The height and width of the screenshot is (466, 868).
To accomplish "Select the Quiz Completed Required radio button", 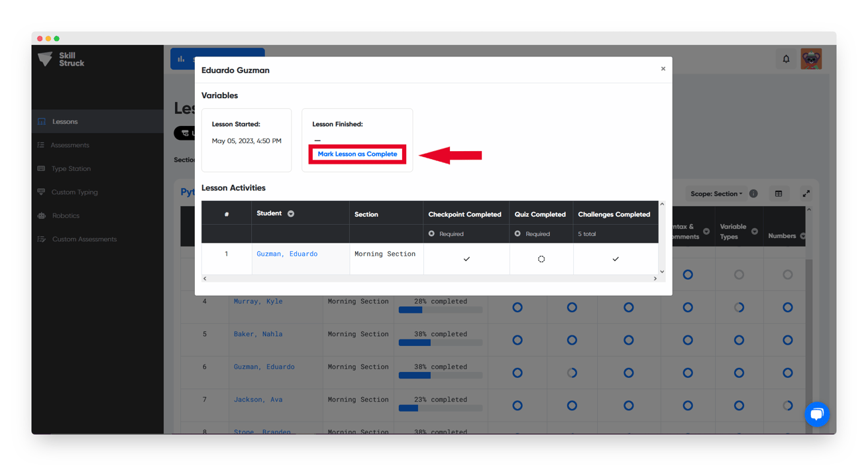I will coord(517,234).
